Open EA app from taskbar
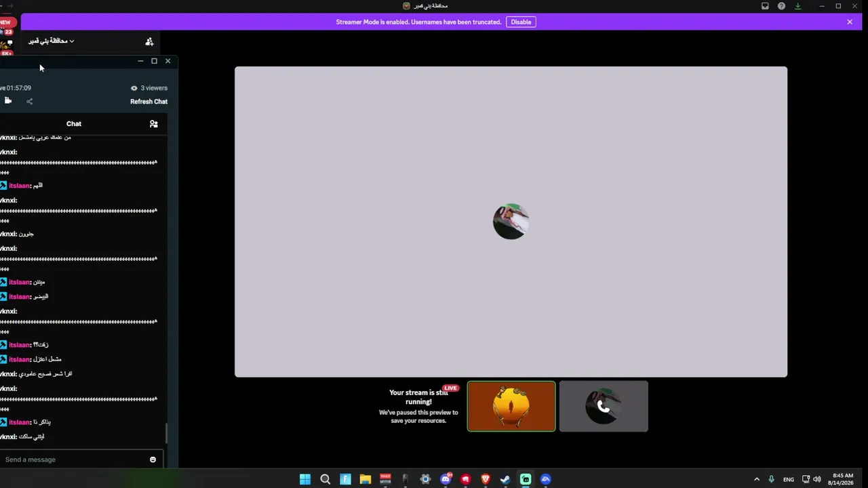 pyautogui.click(x=545, y=479)
